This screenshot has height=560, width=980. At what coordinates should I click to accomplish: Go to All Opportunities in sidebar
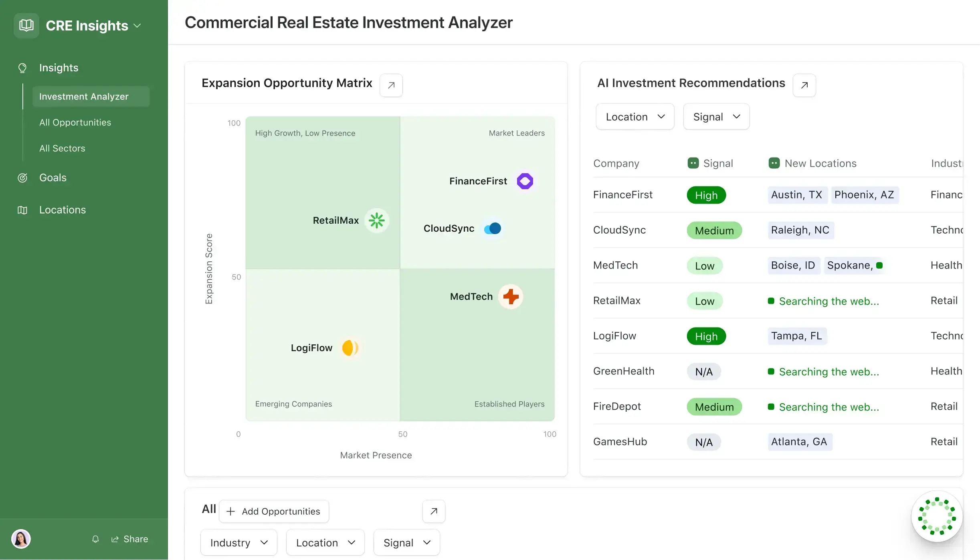[75, 123]
